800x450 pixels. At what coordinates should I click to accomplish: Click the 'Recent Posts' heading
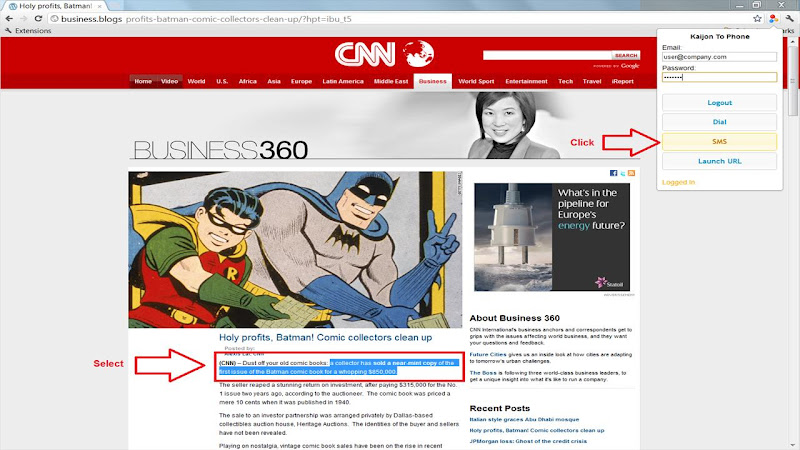(x=499, y=408)
